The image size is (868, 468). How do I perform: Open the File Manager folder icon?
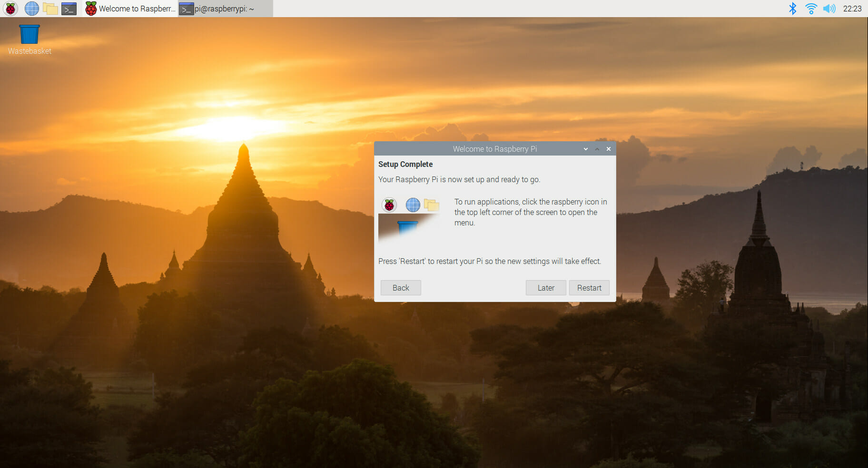coord(50,9)
